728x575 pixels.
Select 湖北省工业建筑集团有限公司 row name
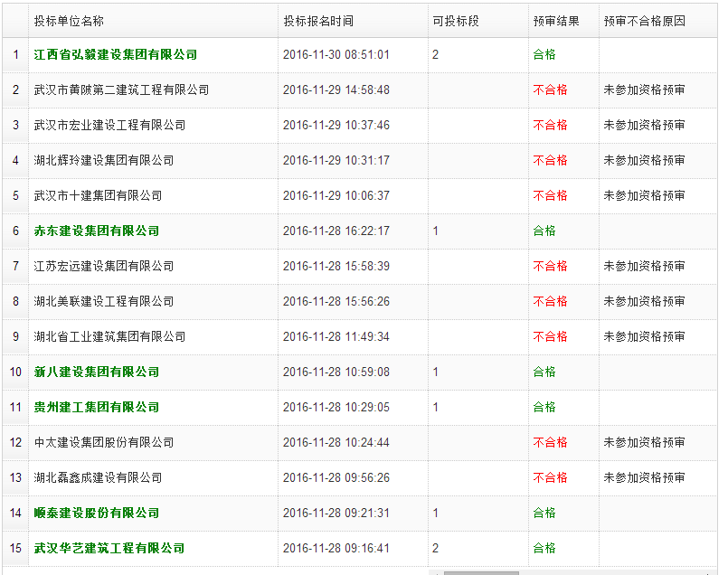click(x=109, y=337)
